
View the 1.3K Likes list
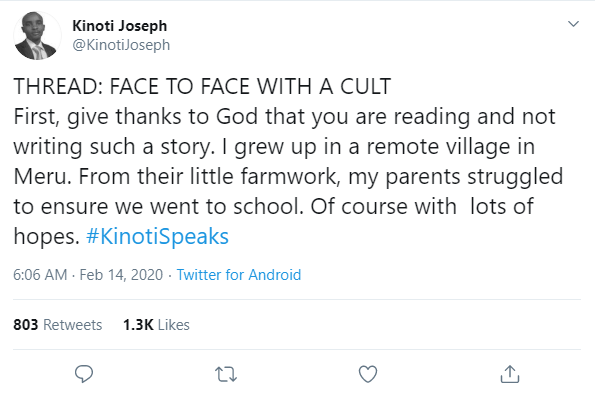pyautogui.click(x=156, y=325)
